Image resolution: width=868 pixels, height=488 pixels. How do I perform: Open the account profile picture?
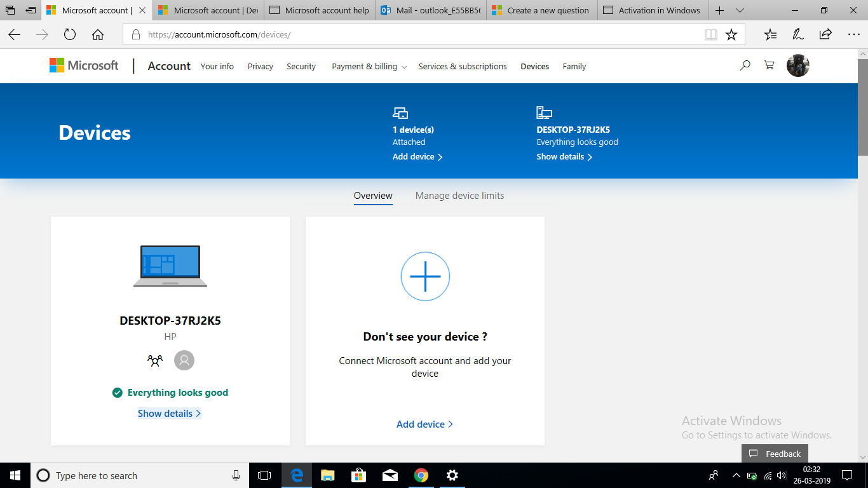tap(798, 65)
